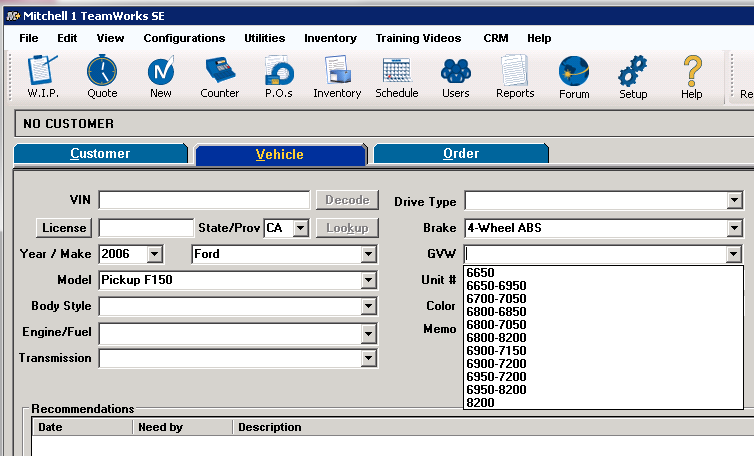Select GVW option 6800-6850

[603, 312]
